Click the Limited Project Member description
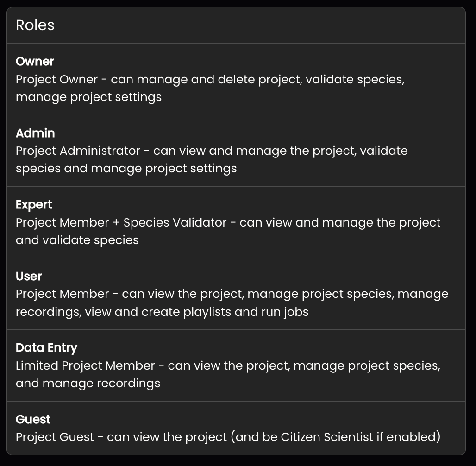The width and height of the screenshot is (476, 466). pos(228,374)
